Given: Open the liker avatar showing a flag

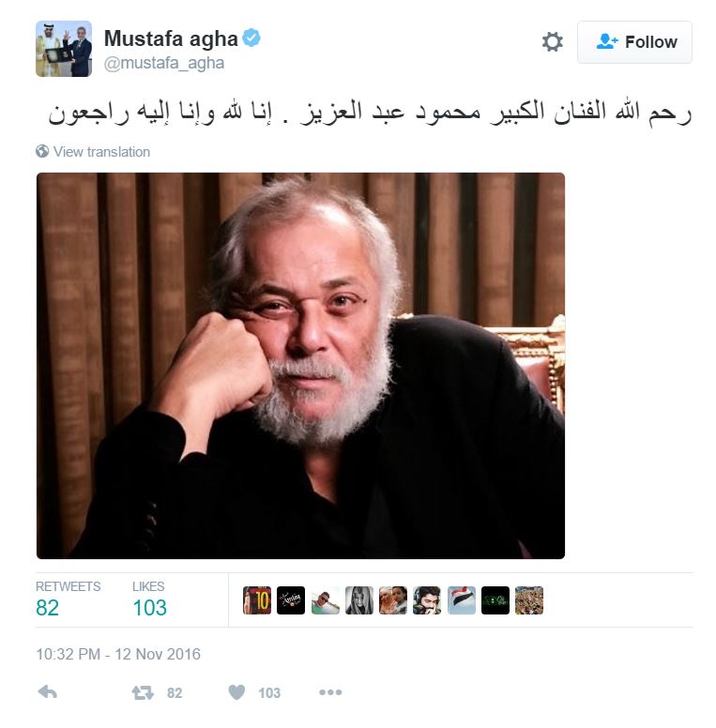Looking at the screenshot, I should pyautogui.click(x=462, y=600).
